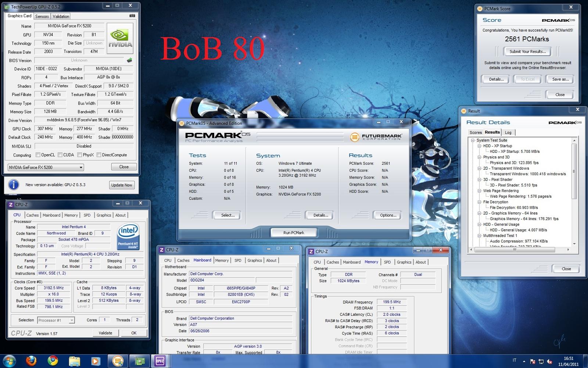Open the Caches tab in the CPU-Z Processor window
This screenshot has width=588, height=368.
click(x=32, y=215)
